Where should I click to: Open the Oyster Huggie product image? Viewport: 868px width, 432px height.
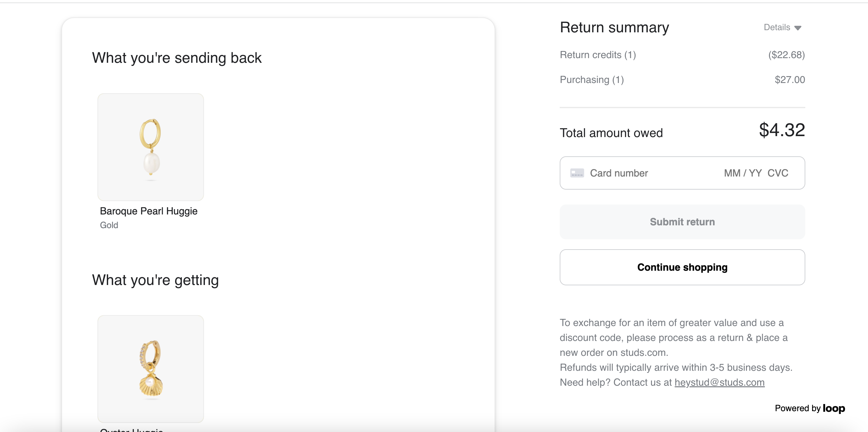click(151, 369)
